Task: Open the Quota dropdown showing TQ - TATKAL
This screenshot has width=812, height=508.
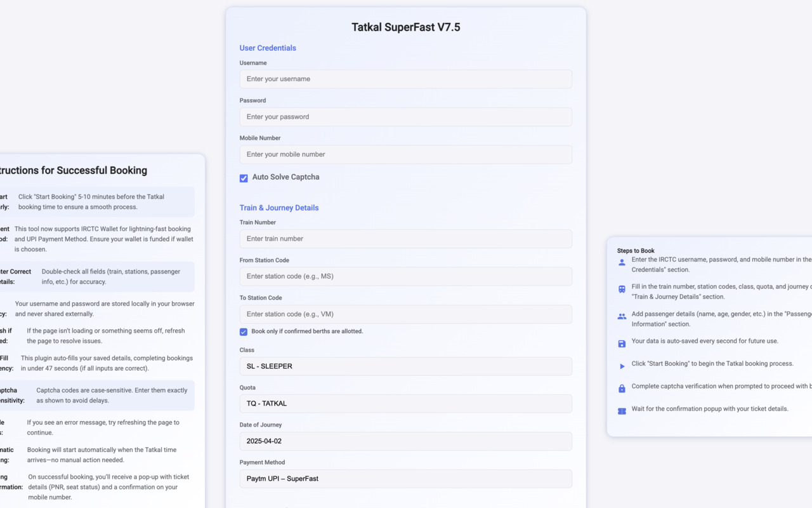Action: [x=405, y=403]
